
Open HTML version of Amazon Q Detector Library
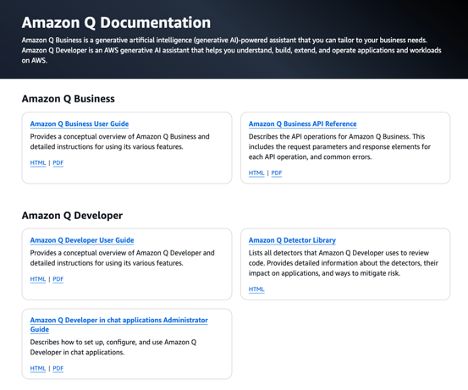256,289
